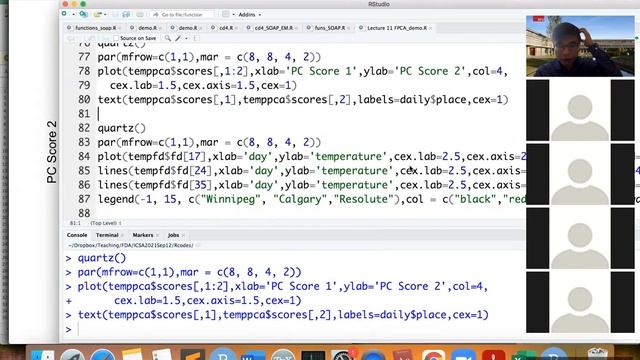Close the Jobs tab
Image resolution: width=640 pixels, height=360 pixels.
point(183,235)
